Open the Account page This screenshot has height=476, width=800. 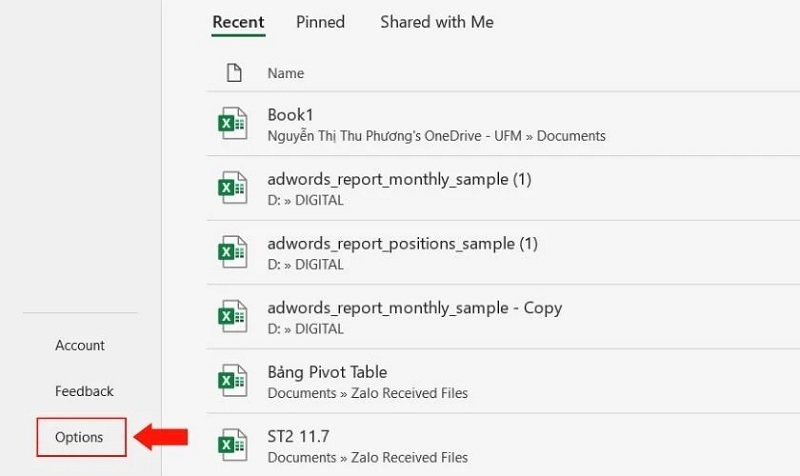tap(80, 345)
